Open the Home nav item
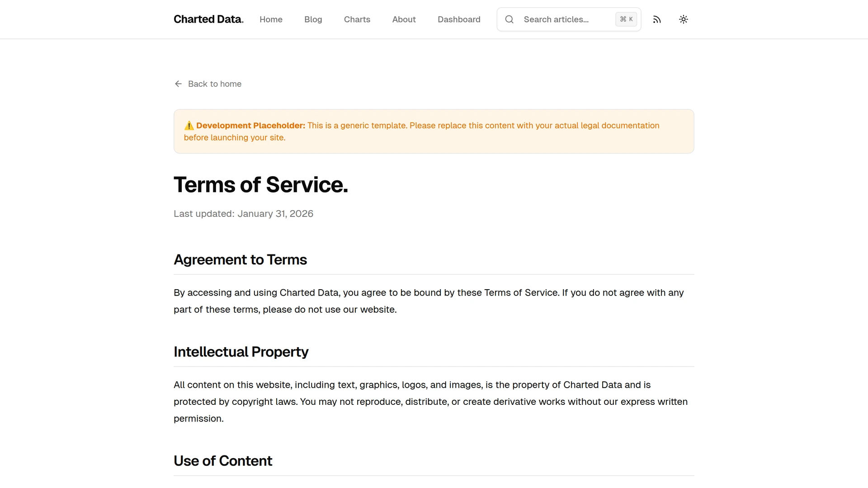This screenshot has width=868, height=488. point(271,19)
